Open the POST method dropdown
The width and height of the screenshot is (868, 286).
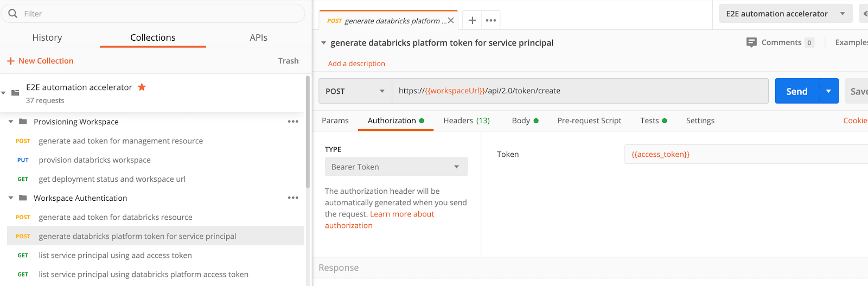coord(355,91)
